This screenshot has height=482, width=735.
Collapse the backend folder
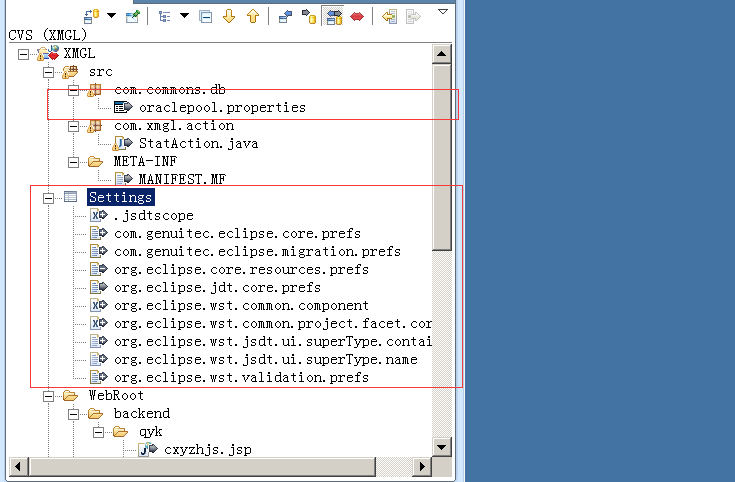pyautogui.click(x=73, y=414)
